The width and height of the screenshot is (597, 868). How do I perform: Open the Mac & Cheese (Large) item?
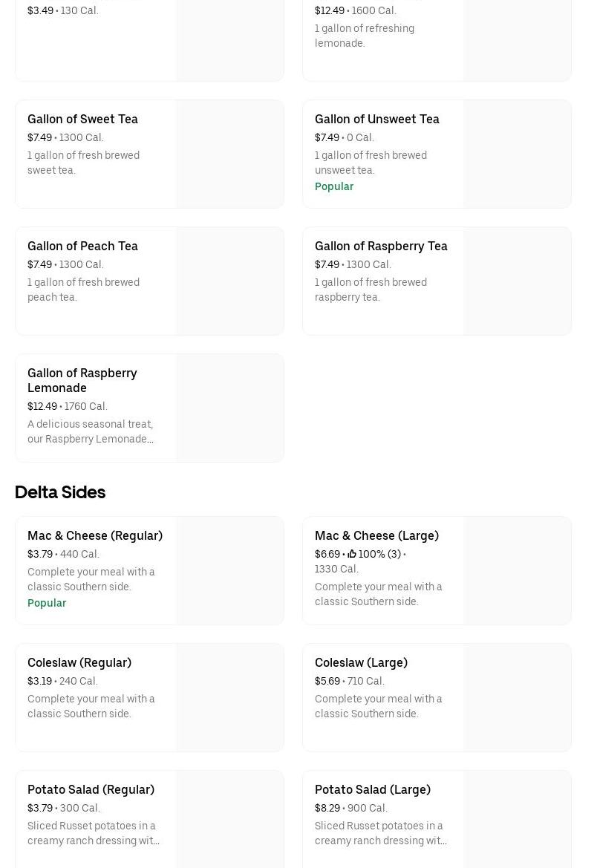pyautogui.click(x=376, y=535)
